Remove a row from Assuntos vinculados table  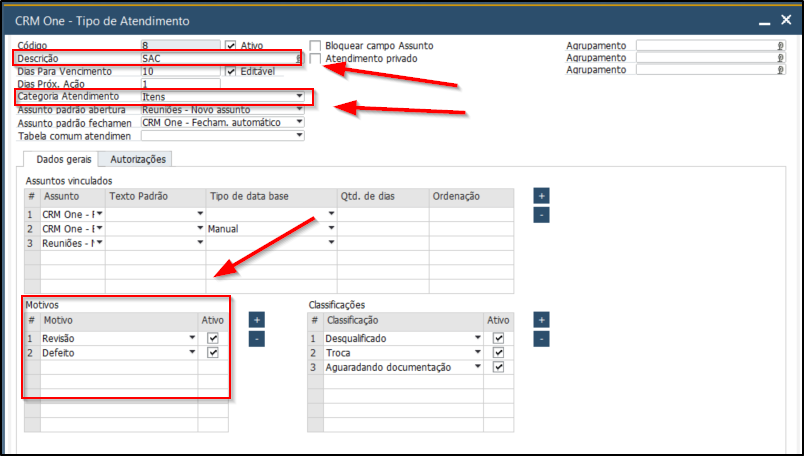click(x=540, y=214)
